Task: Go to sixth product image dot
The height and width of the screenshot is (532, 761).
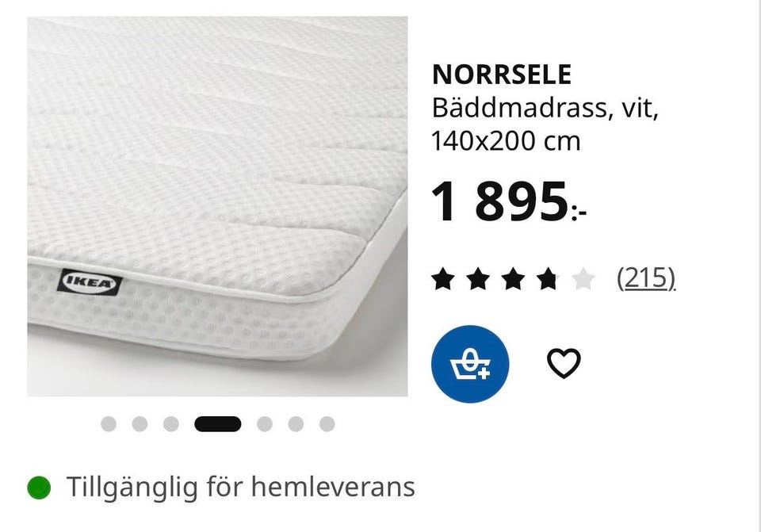Action: coord(296,423)
